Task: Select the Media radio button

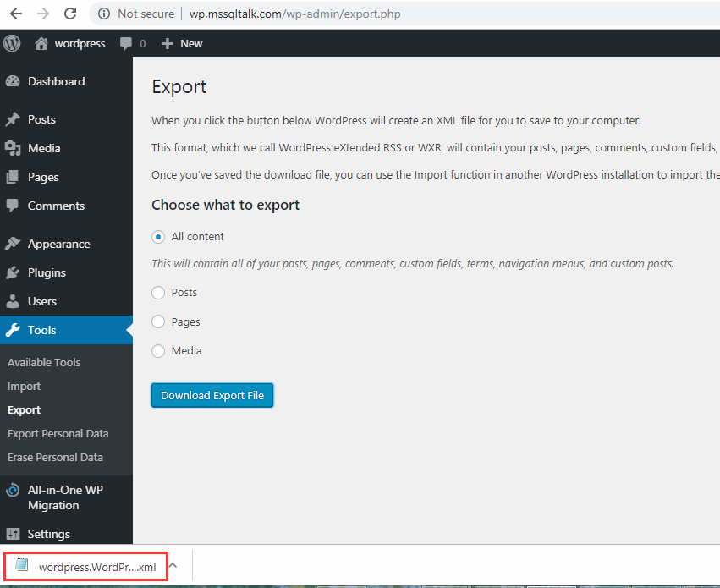Action: tap(158, 351)
